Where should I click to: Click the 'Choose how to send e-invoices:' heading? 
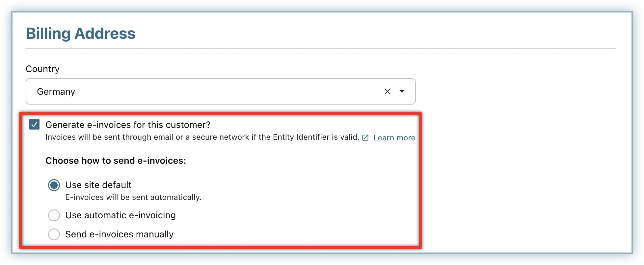pos(116,161)
